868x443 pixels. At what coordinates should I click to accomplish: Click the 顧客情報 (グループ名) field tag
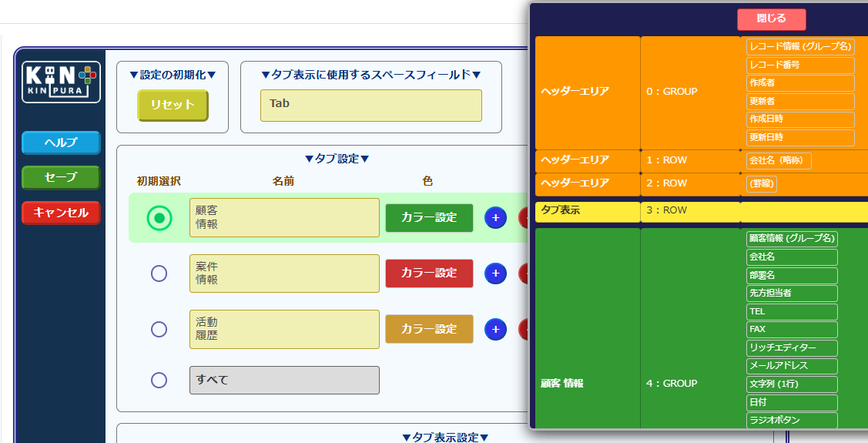coord(793,239)
